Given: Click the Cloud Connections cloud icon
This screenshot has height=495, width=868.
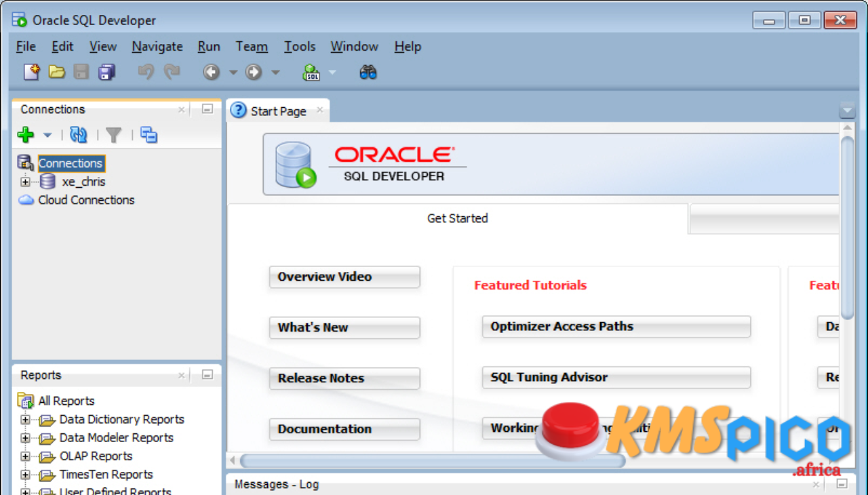Looking at the screenshot, I should coord(26,200).
